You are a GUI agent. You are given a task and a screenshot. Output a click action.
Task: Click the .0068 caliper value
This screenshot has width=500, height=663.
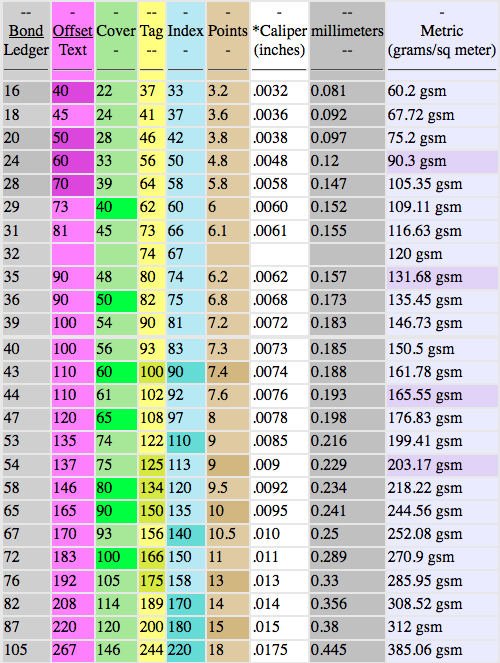click(x=270, y=300)
